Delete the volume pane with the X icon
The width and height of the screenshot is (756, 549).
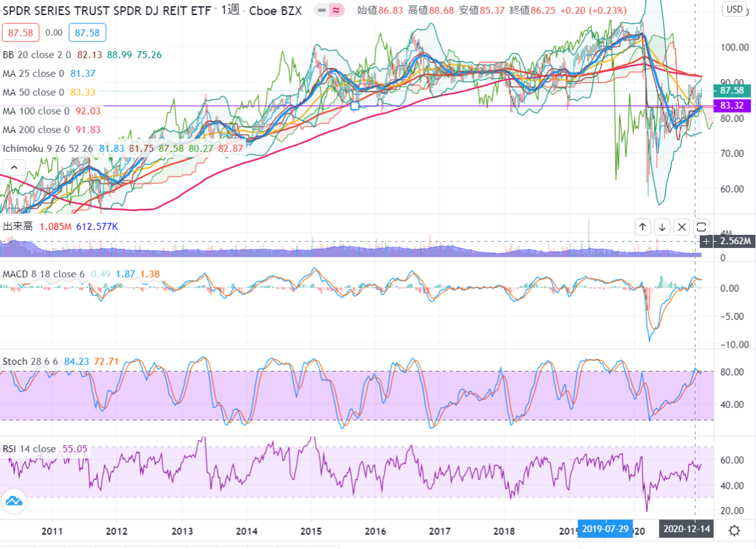(682, 227)
